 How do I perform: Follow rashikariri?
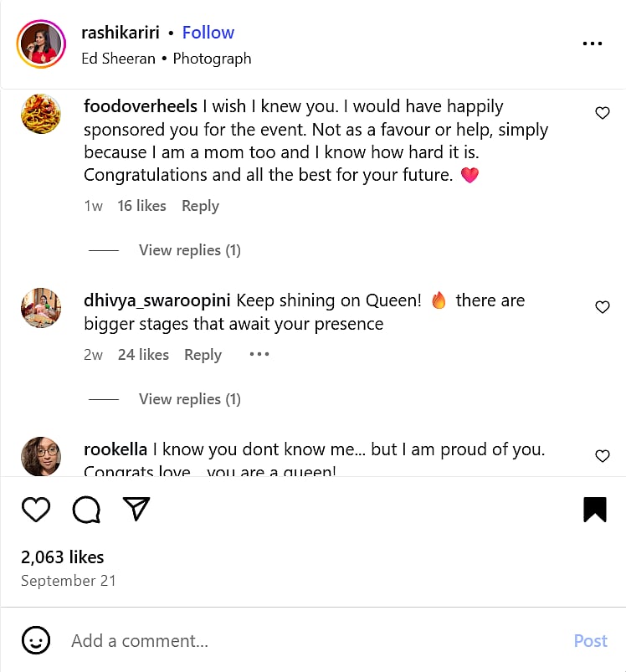(x=208, y=33)
